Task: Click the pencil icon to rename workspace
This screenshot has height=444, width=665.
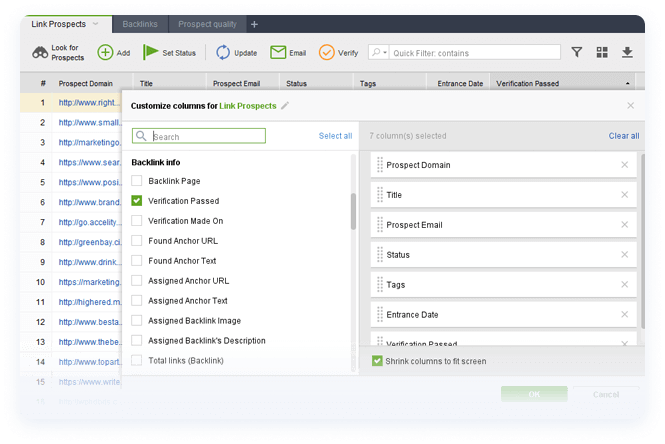Action: pyautogui.click(x=285, y=105)
